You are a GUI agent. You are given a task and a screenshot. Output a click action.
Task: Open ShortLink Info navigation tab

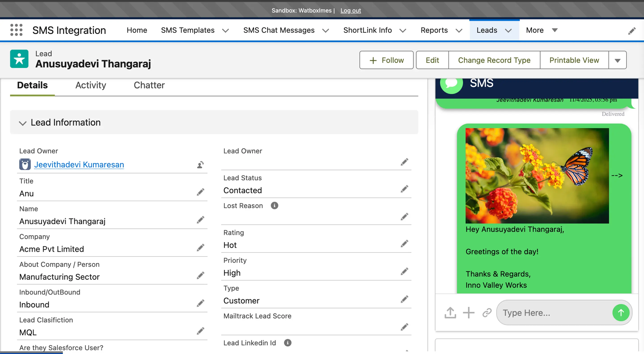click(x=367, y=30)
